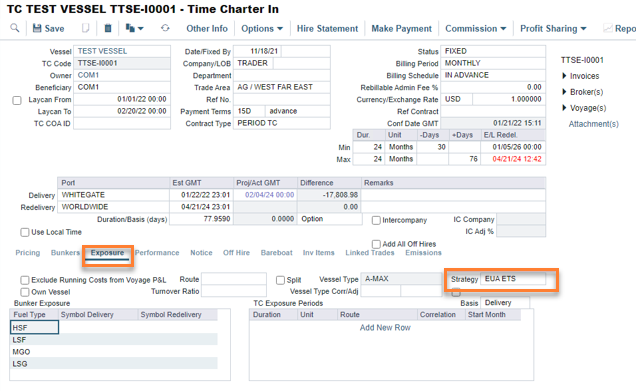Click Add New Row in TC Exposure Periods

385,328
